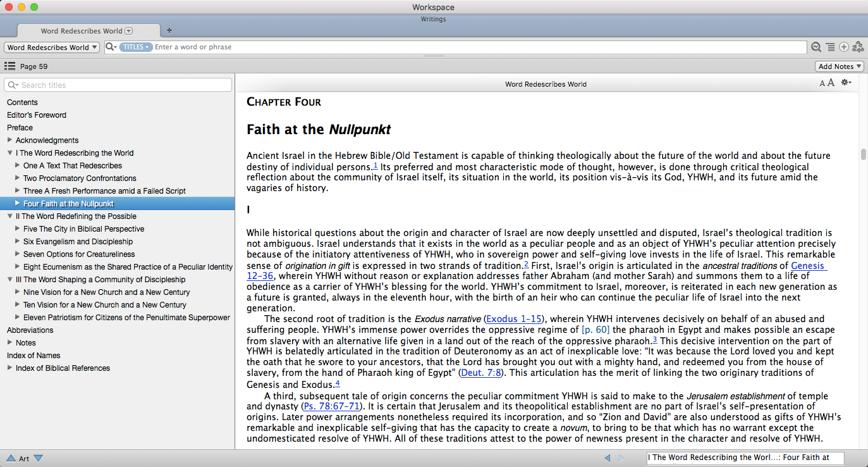The image size is (868, 467).
Task: Increase text size with large A
Action: click(831, 83)
